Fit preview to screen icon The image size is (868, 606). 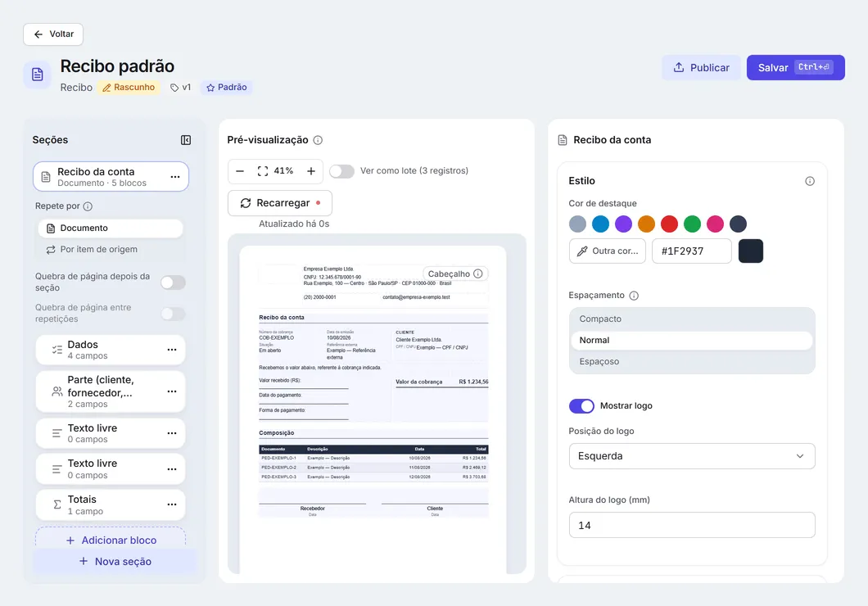(262, 171)
